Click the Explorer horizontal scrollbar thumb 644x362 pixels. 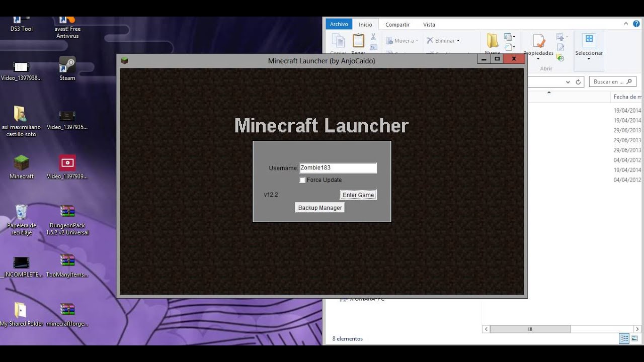[530, 329]
